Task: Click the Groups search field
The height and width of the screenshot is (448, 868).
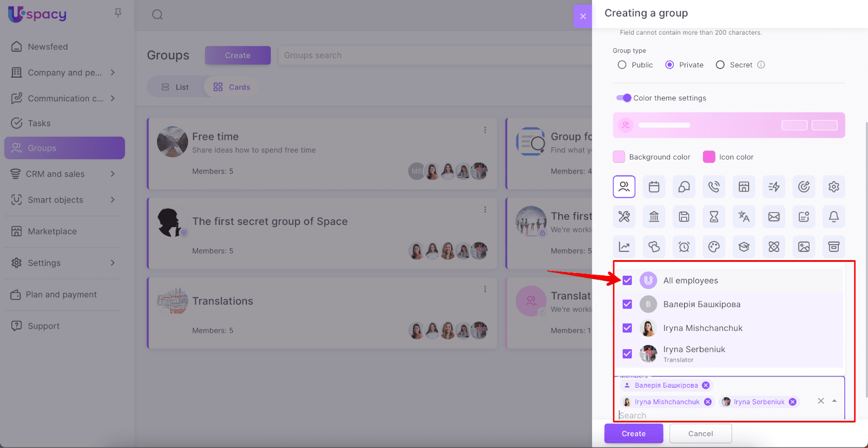Action: pyautogui.click(x=434, y=55)
